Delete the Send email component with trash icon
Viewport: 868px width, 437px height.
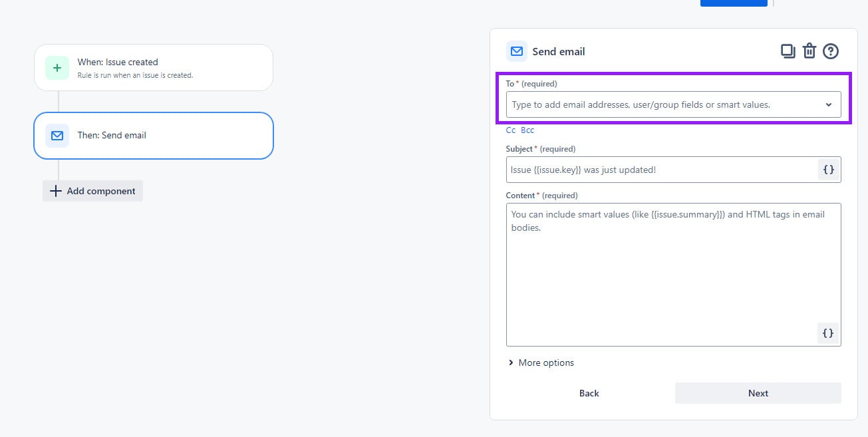pos(809,51)
